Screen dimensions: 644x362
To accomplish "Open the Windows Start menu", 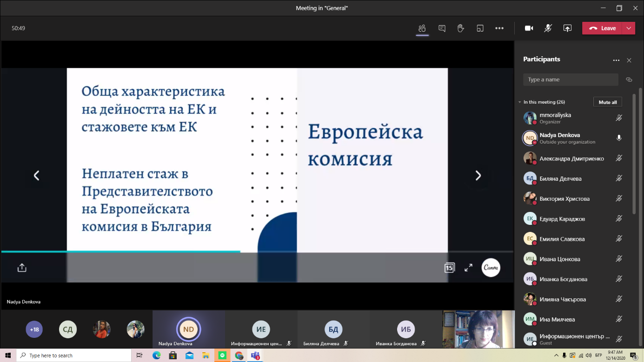I will click(x=8, y=355).
